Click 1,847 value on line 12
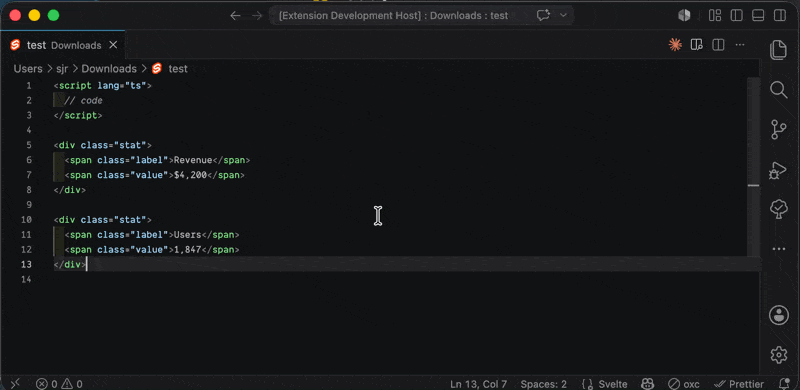 (187, 250)
